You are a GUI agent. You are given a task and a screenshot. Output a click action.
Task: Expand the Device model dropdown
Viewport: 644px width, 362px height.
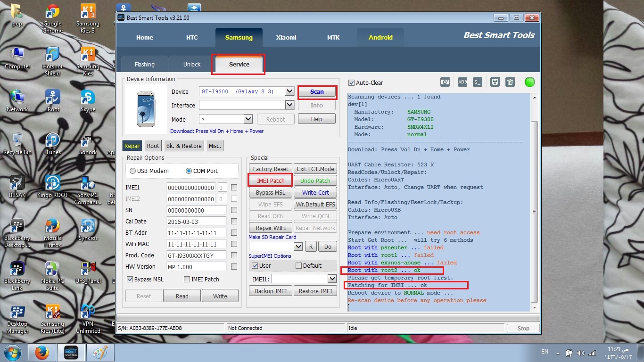click(x=289, y=91)
